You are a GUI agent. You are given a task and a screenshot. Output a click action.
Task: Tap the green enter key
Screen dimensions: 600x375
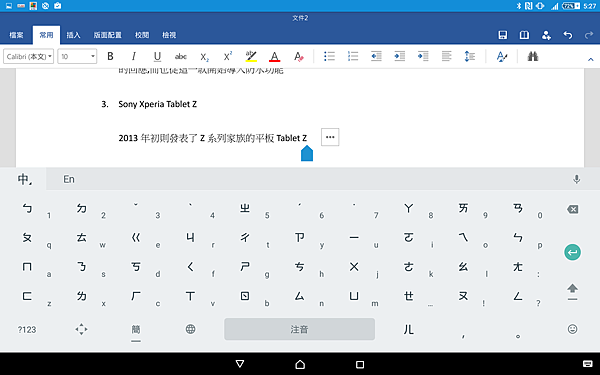click(x=572, y=252)
